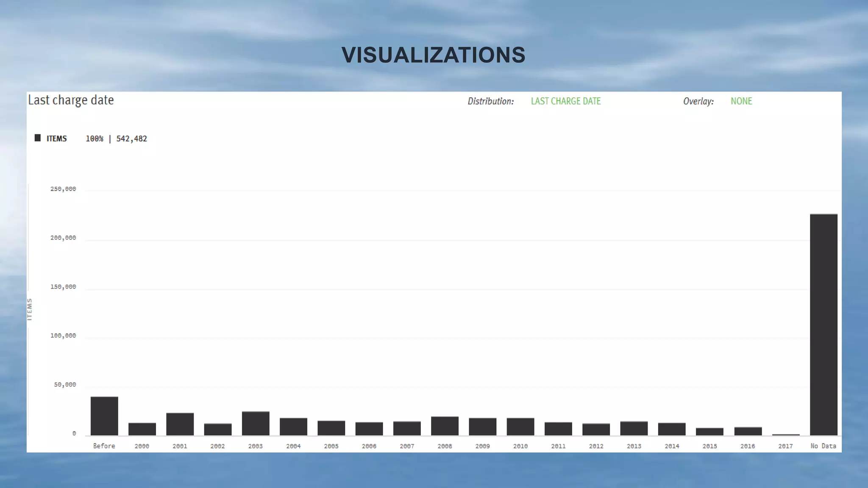This screenshot has width=868, height=488.
Task: Click the 'Overlay:' label
Action: (x=698, y=101)
